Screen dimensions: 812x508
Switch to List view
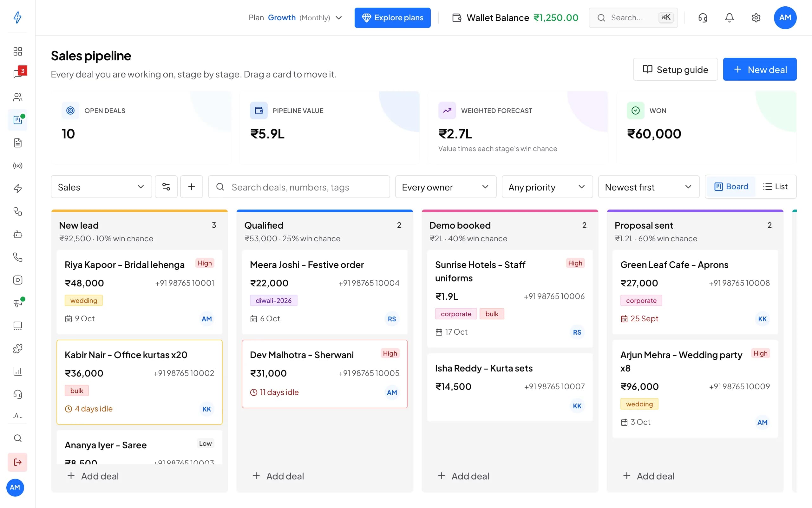pyautogui.click(x=775, y=186)
